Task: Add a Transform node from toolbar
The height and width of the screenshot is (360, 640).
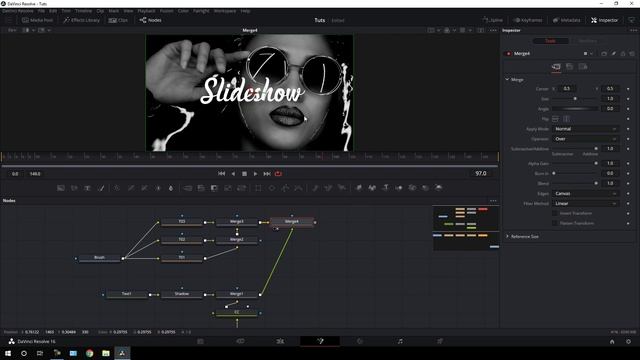Action: (x=242, y=188)
